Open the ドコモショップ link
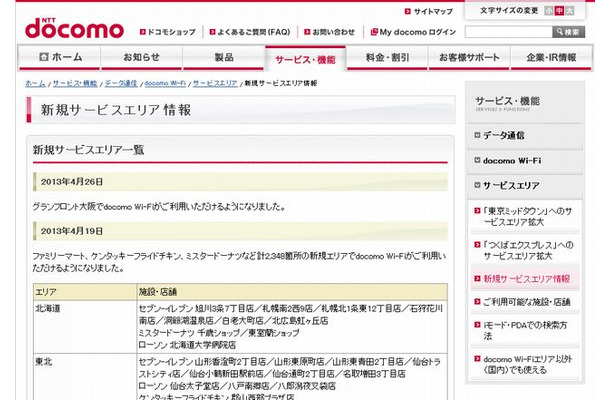This screenshot has height=400, width=610. (x=171, y=32)
